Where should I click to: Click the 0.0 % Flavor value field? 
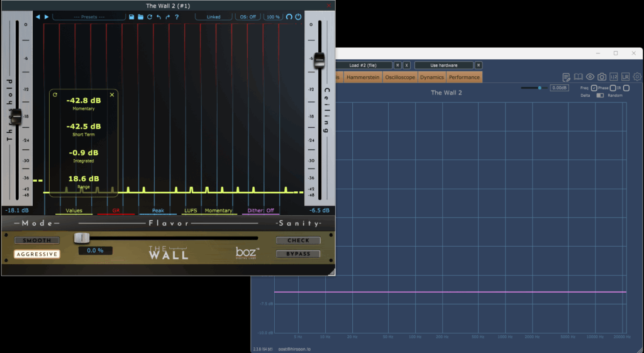96,250
